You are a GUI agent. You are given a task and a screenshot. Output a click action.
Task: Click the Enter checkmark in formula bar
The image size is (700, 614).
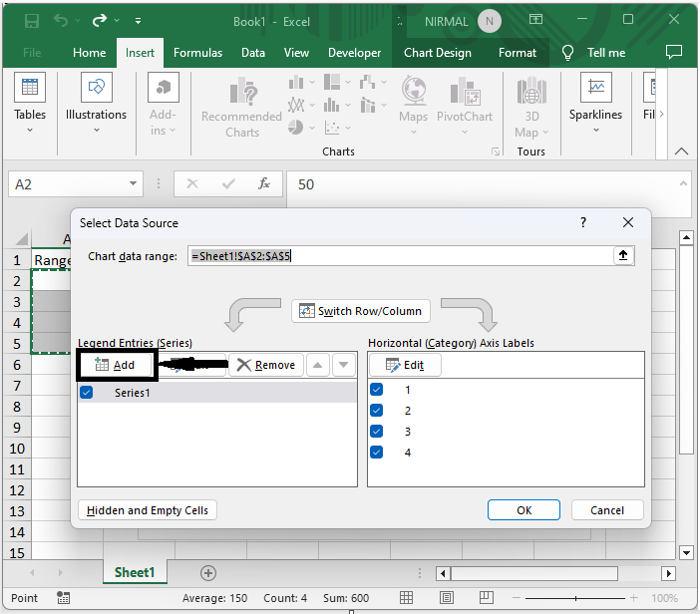[228, 183]
